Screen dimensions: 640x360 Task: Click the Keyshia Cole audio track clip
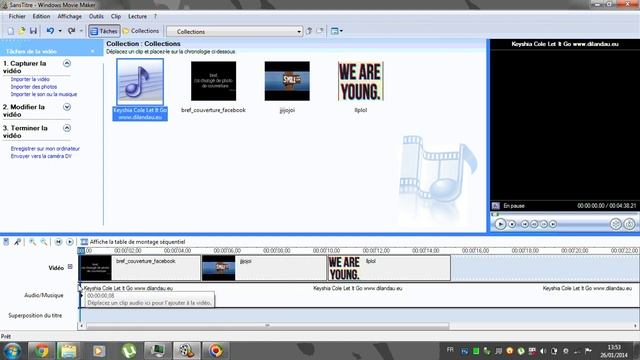tap(359, 295)
